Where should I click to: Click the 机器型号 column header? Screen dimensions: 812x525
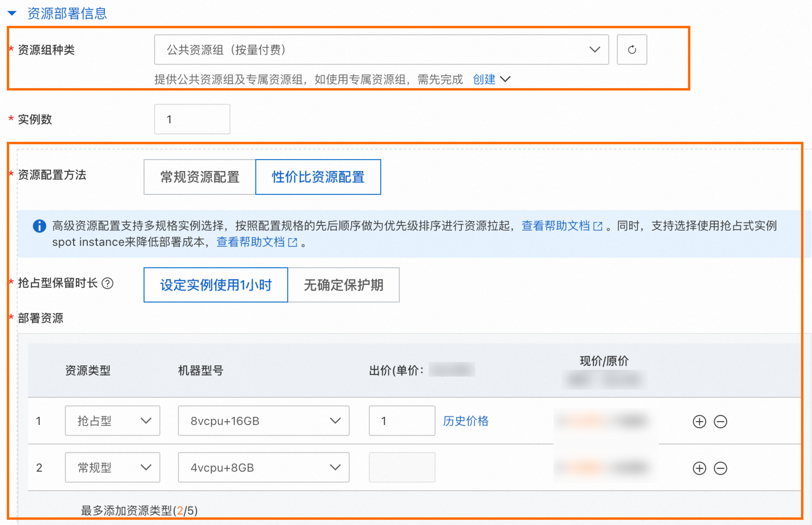200,371
